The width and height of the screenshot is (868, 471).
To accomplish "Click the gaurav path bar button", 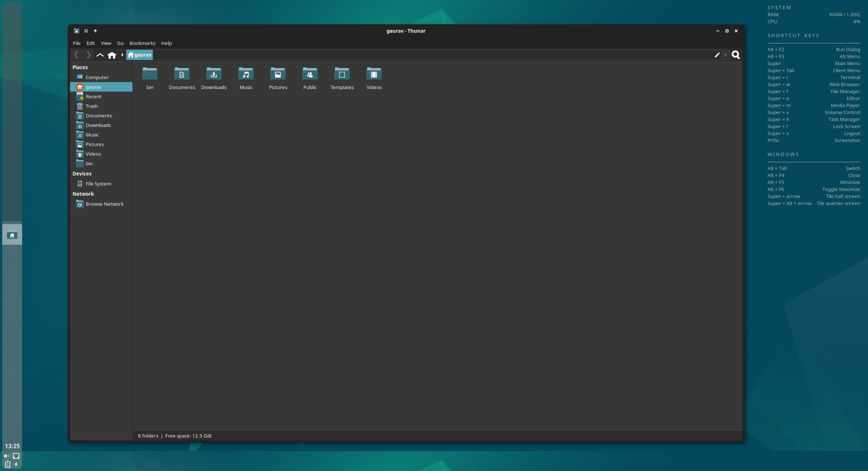I will (x=140, y=55).
